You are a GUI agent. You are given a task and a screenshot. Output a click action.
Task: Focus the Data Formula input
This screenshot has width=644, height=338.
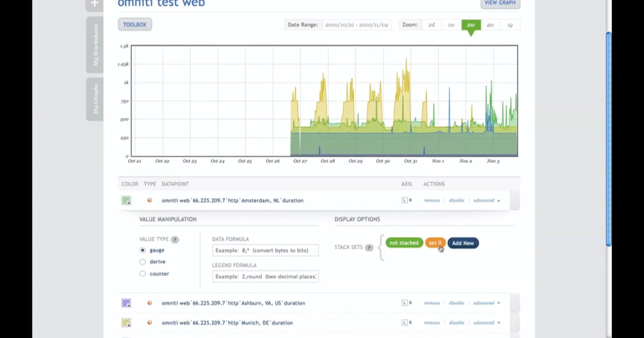265,250
